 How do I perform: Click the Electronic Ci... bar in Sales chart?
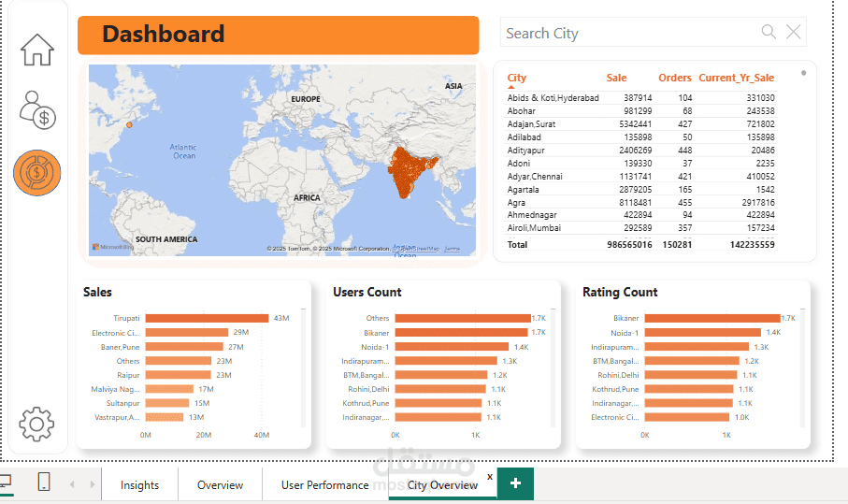[x=187, y=332]
